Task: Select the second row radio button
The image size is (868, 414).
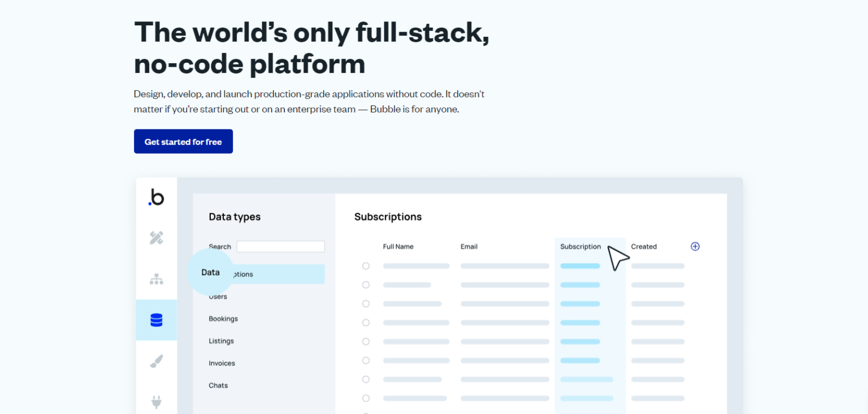Action: click(x=366, y=285)
